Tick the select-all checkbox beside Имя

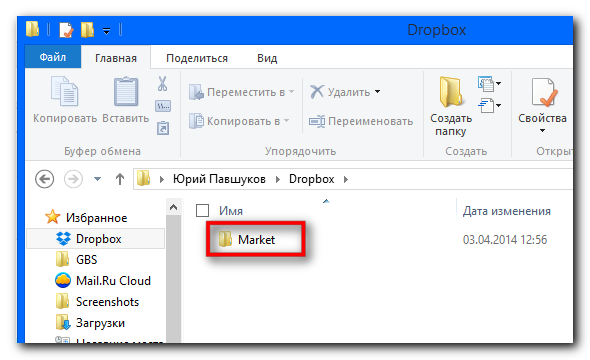point(202,210)
